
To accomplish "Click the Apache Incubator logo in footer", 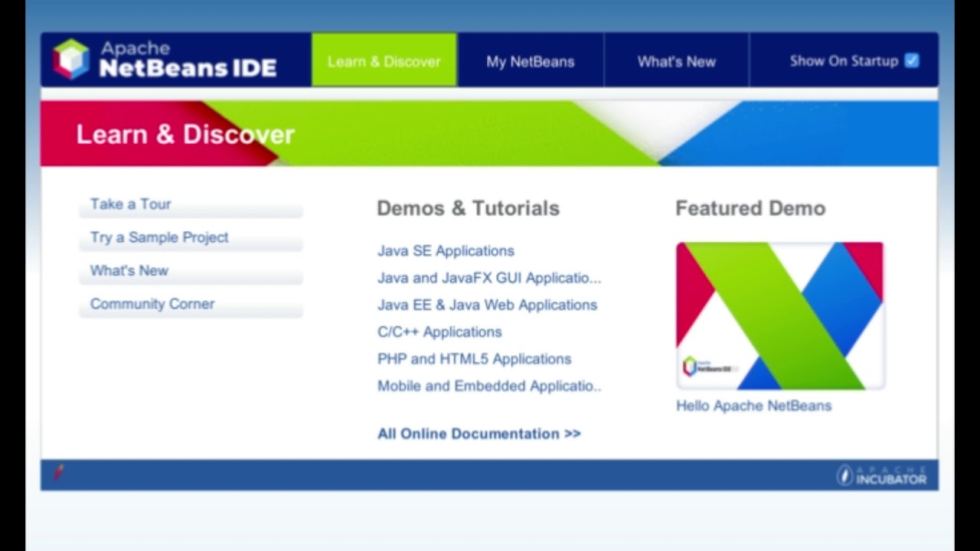I will tap(881, 475).
